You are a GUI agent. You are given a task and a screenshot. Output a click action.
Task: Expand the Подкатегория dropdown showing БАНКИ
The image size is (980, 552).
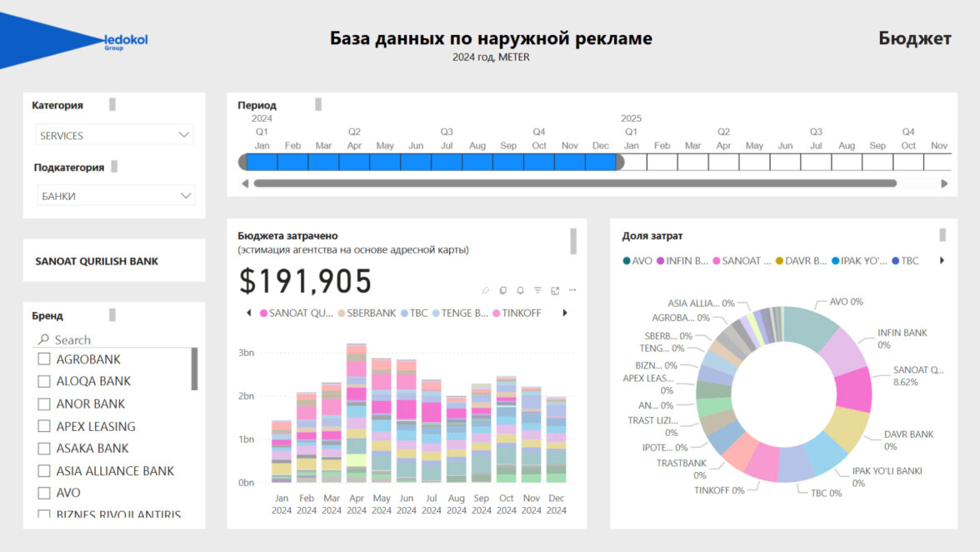[114, 196]
